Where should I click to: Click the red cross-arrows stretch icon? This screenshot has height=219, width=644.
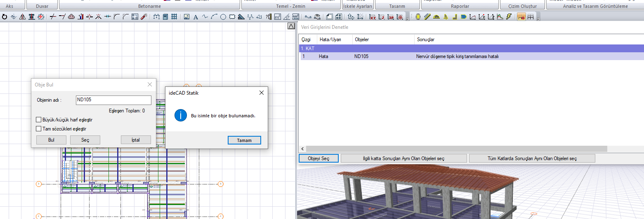(41, 17)
